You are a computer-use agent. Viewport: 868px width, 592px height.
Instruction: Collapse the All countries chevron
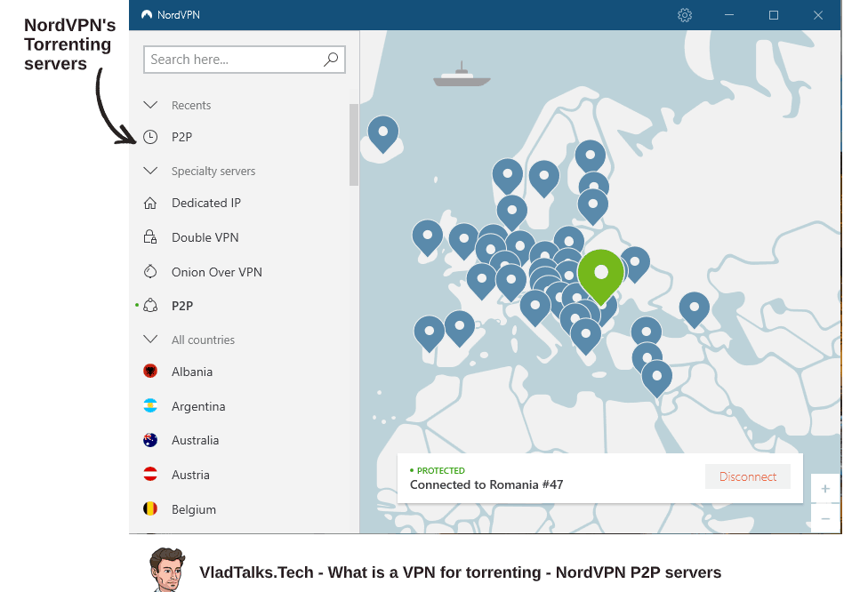(x=150, y=340)
